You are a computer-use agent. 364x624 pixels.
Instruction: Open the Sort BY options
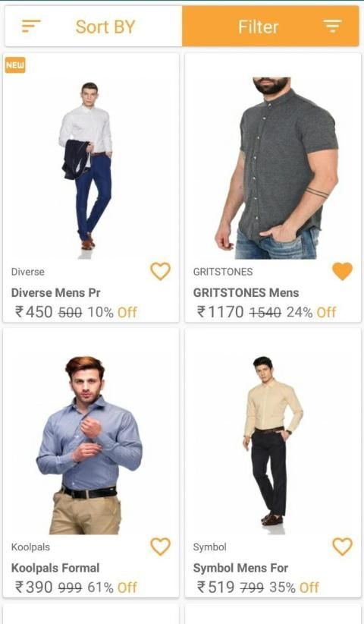click(93, 27)
